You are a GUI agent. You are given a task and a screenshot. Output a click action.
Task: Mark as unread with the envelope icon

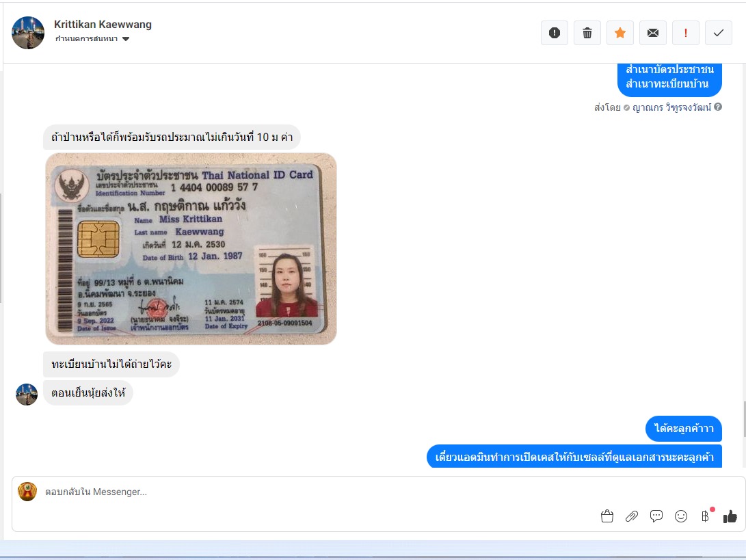[x=653, y=33]
